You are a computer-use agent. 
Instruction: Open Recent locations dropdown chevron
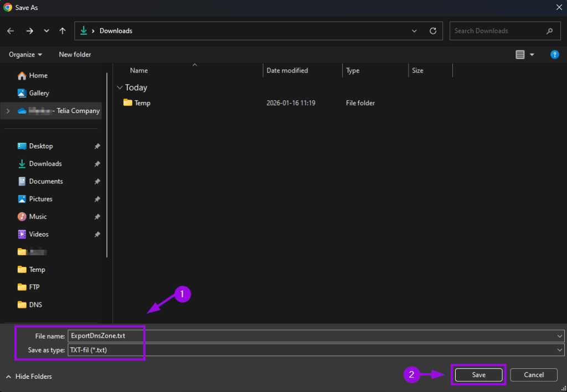pos(47,31)
